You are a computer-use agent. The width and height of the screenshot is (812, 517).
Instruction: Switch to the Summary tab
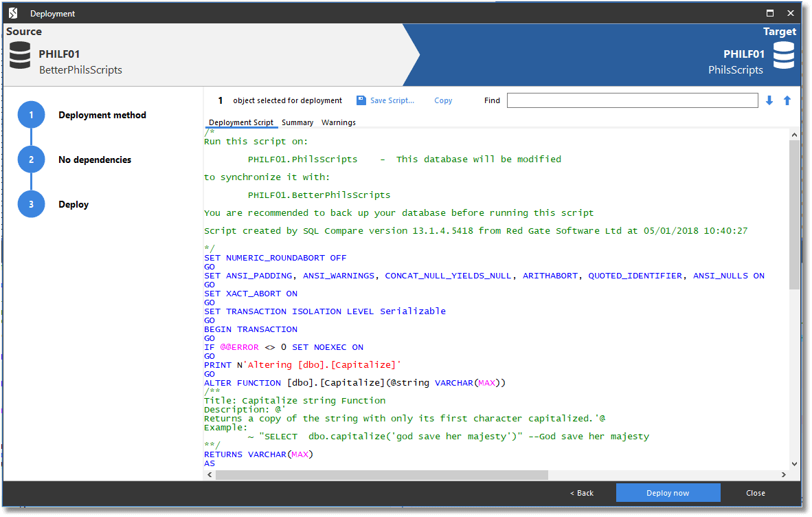(x=297, y=123)
